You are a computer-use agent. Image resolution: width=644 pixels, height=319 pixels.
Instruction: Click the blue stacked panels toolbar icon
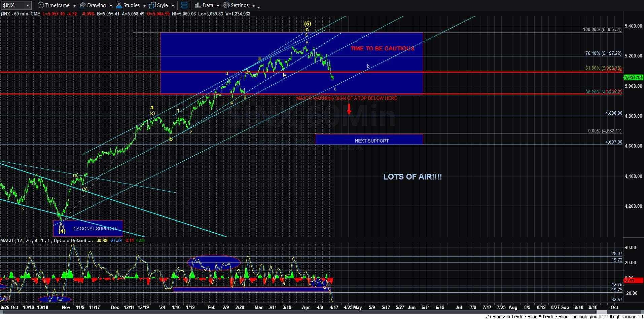coord(184,5)
